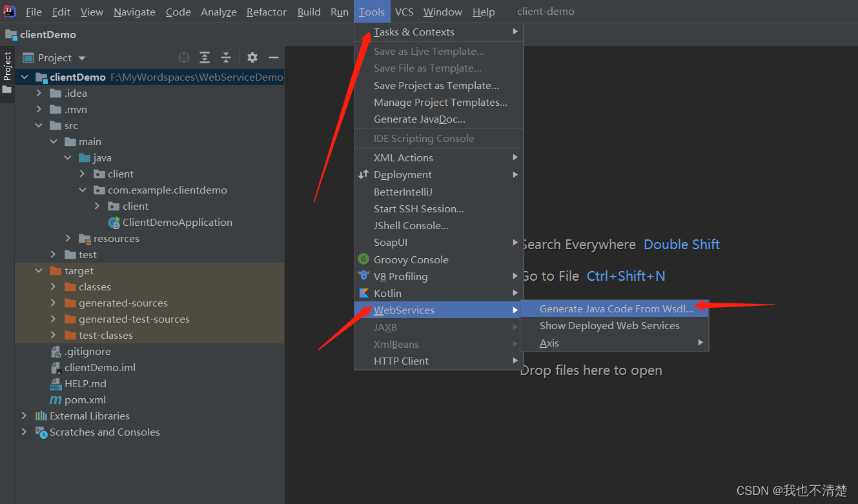Click the blue java source folder icon

click(85, 158)
